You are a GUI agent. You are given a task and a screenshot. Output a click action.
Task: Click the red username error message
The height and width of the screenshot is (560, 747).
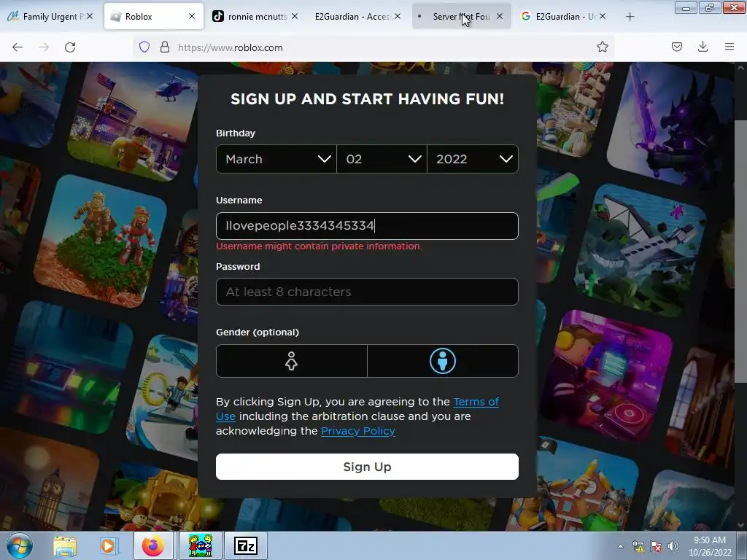tap(319, 246)
